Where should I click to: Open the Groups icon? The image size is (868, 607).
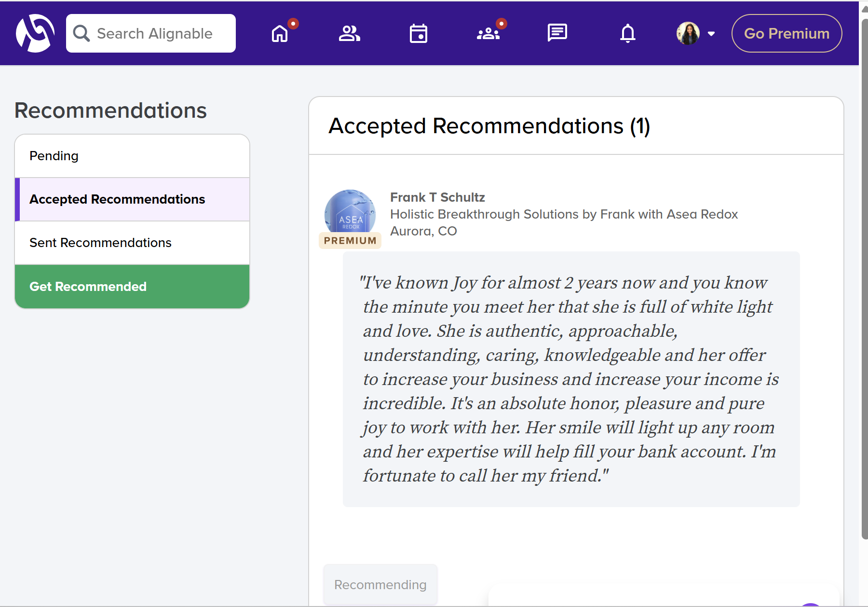(488, 33)
